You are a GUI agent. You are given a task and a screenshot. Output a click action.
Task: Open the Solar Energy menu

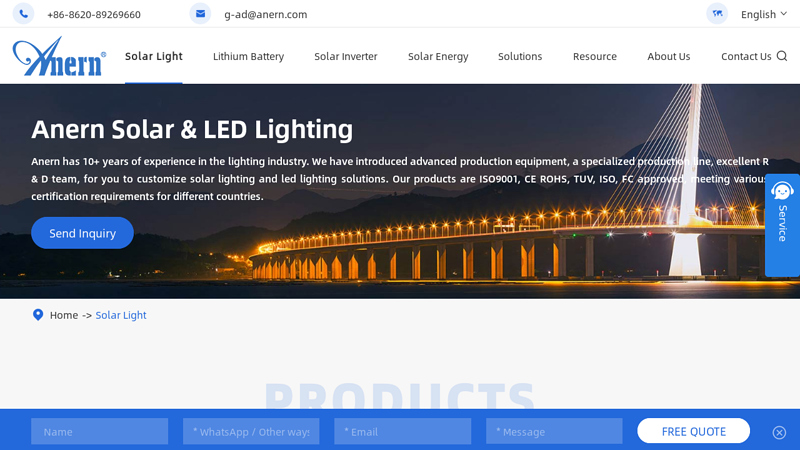point(438,56)
